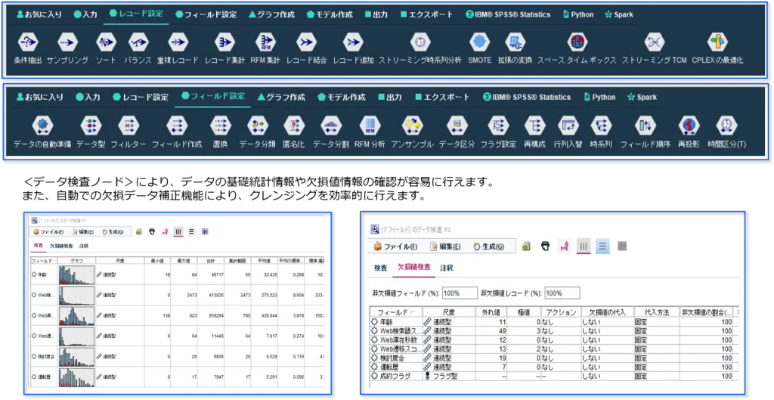Click the CPLEXの最適化 node icon

pos(717,42)
